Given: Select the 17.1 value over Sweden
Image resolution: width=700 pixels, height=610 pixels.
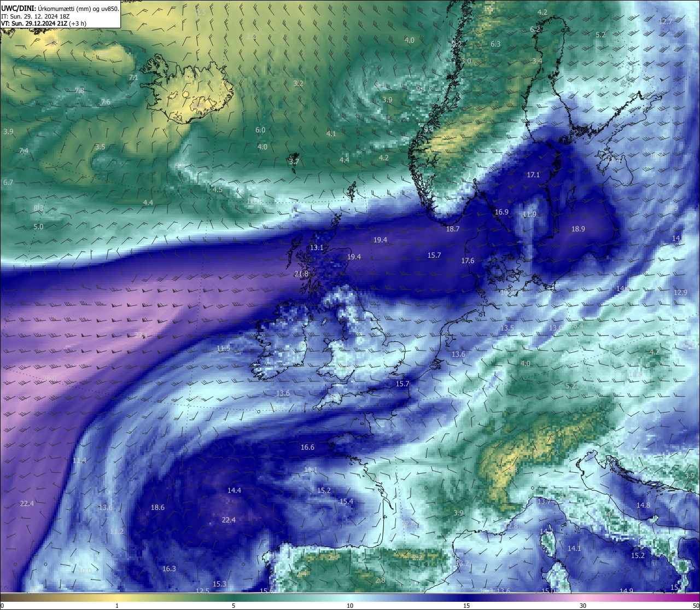Looking at the screenshot, I should pyautogui.click(x=533, y=175).
